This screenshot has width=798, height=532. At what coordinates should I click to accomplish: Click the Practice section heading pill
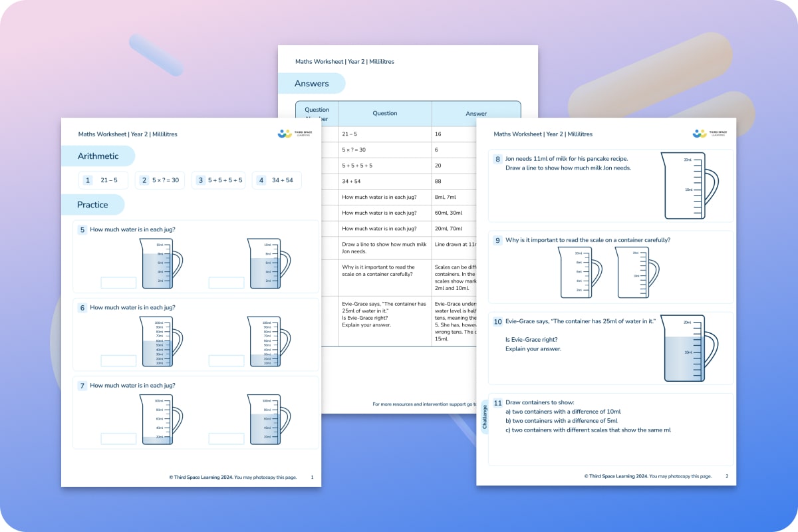point(93,205)
